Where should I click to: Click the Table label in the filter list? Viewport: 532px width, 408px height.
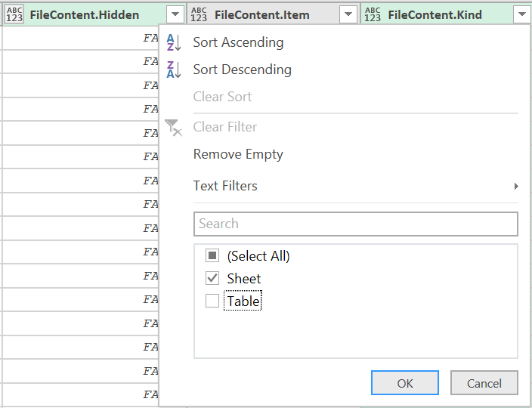[243, 301]
